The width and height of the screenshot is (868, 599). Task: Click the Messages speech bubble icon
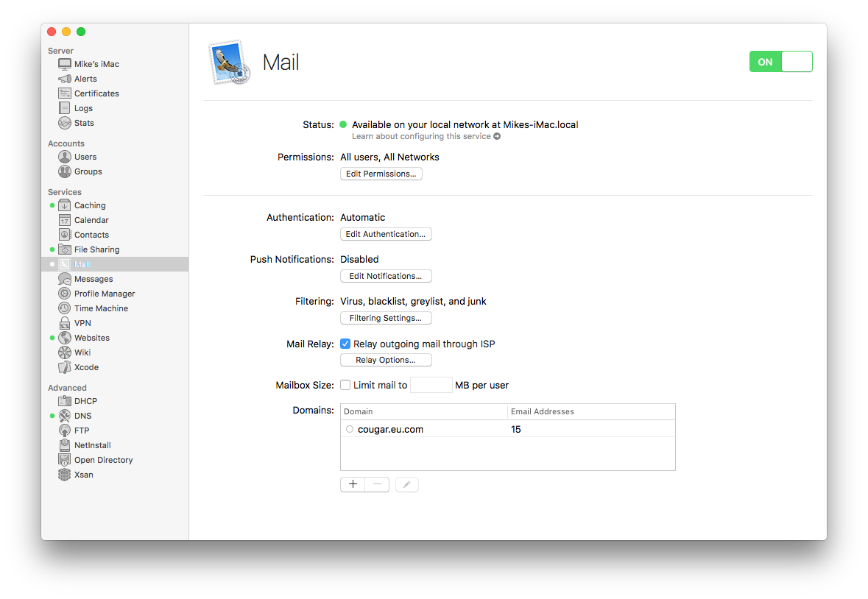65,280
